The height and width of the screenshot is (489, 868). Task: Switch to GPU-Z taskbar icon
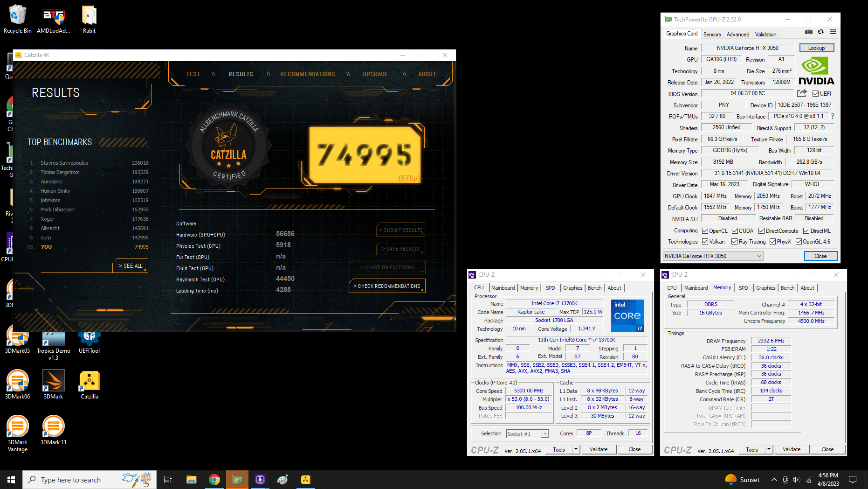237,480
